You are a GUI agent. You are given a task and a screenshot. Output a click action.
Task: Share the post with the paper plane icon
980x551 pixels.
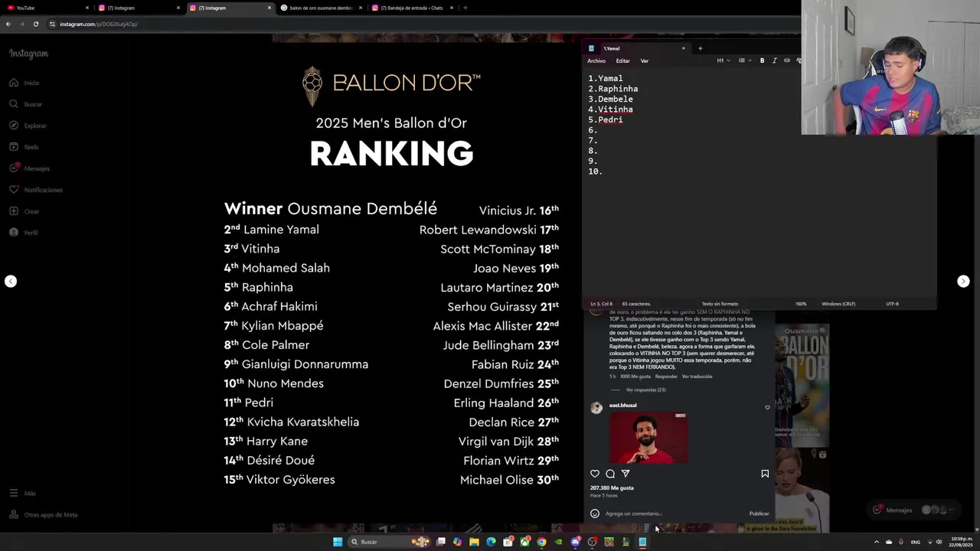point(626,474)
